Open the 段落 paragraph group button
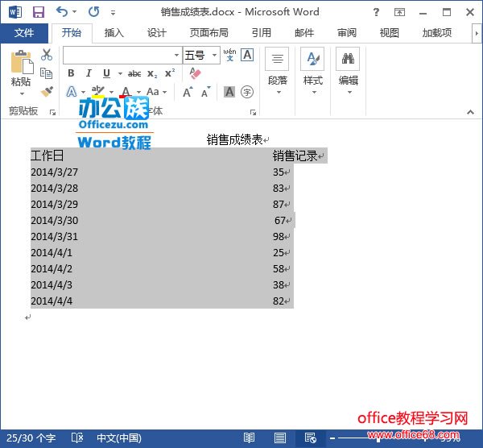The height and width of the screenshot is (448, 483). point(277,71)
